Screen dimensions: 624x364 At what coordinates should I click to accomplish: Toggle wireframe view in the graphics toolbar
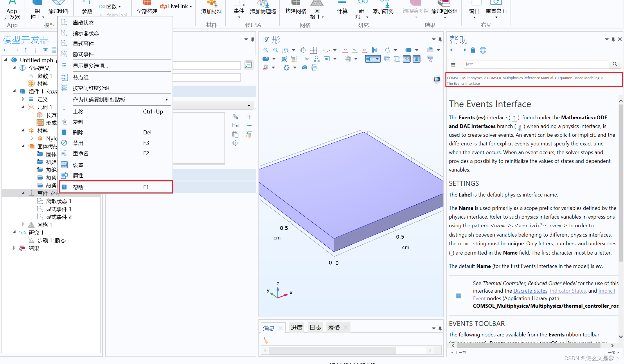[397, 59]
